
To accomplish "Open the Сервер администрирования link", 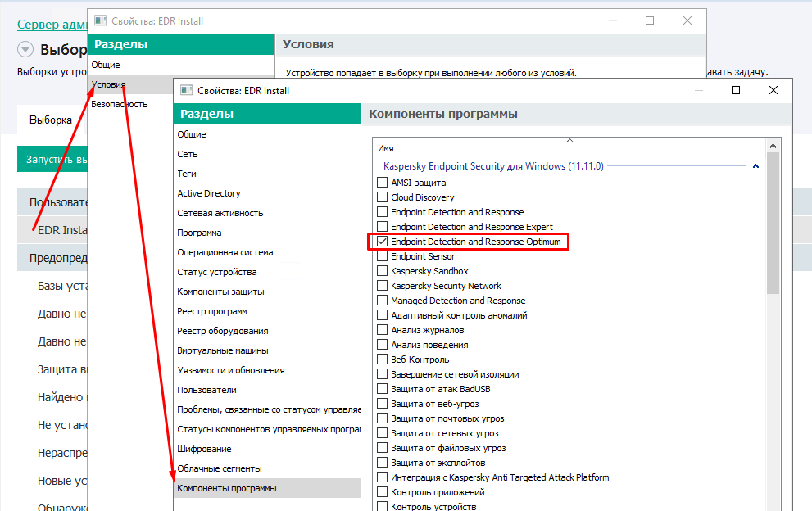I will click(x=52, y=25).
